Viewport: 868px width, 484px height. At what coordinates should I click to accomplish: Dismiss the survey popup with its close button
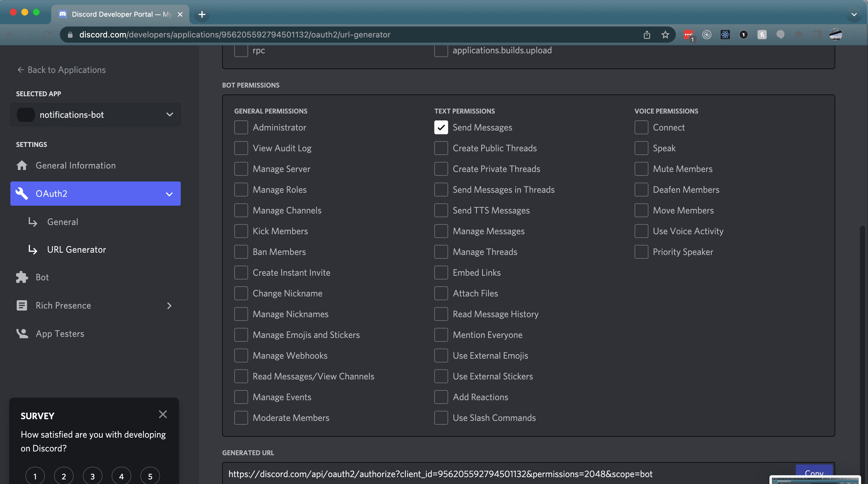(x=163, y=414)
